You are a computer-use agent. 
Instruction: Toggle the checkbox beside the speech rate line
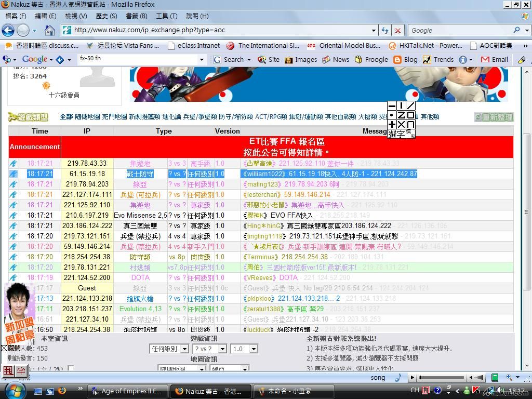[71, 368]
